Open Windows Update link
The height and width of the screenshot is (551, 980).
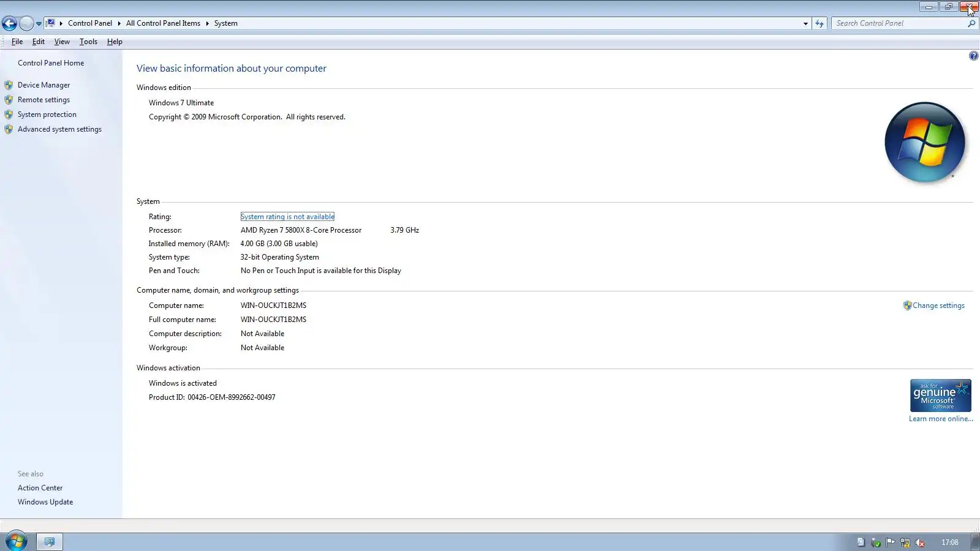click(45, 502)
